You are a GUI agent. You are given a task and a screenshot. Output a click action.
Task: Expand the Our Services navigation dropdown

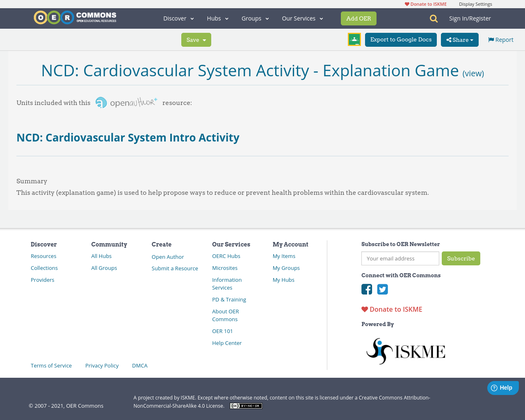coord(302,18)
